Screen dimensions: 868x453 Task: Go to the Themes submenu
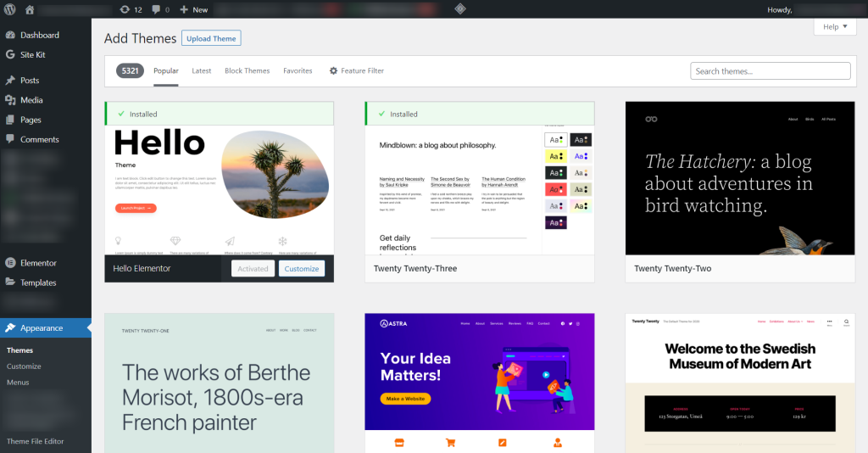[x=20, y=350]
